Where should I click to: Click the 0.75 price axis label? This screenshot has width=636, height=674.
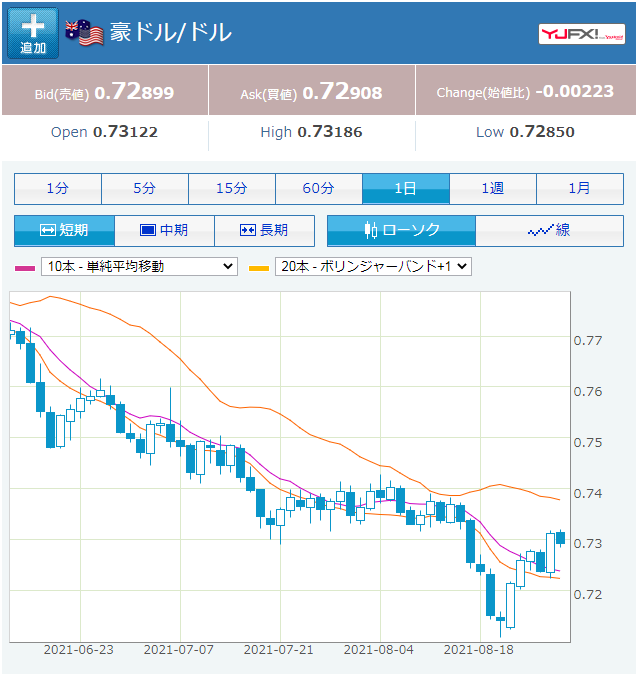[x=588, y=443]
